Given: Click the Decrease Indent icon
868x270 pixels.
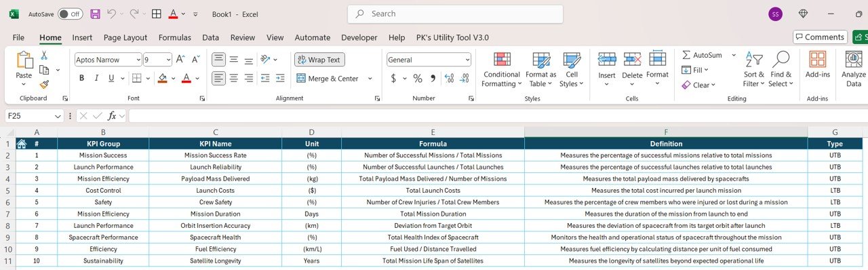Looking at the screenshot, I should click(x=265, y=78).
